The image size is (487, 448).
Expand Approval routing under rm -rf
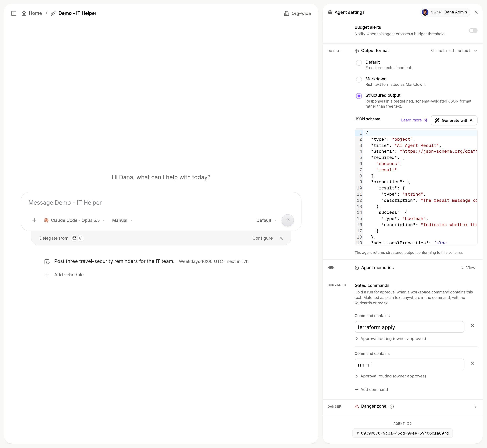click(390, 376)
